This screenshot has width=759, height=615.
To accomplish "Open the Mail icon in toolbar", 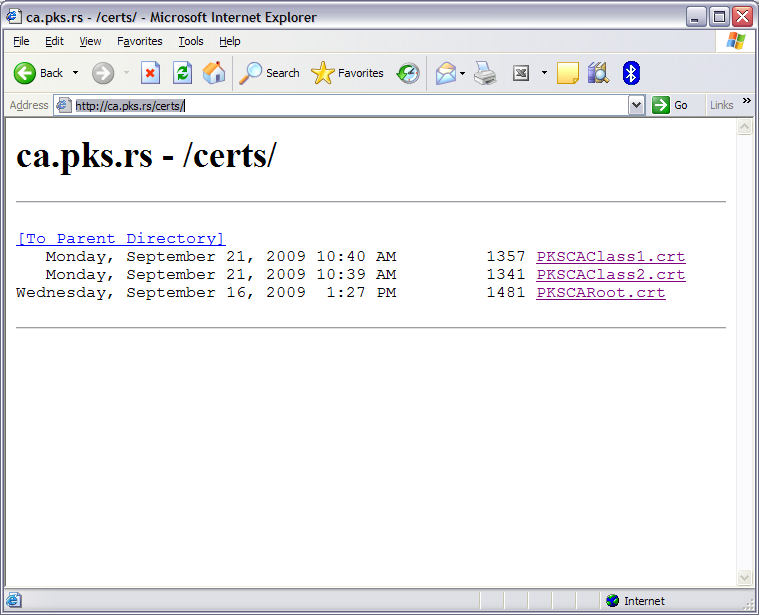I will (x=445, y=73).
